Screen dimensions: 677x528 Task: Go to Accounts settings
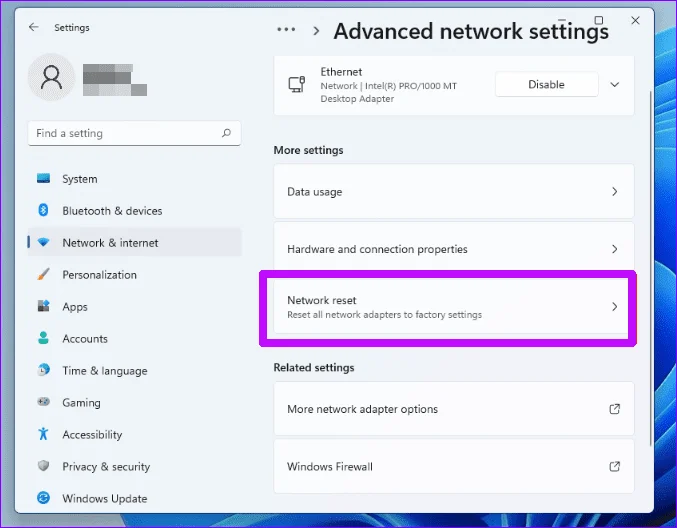click(134, 338)
